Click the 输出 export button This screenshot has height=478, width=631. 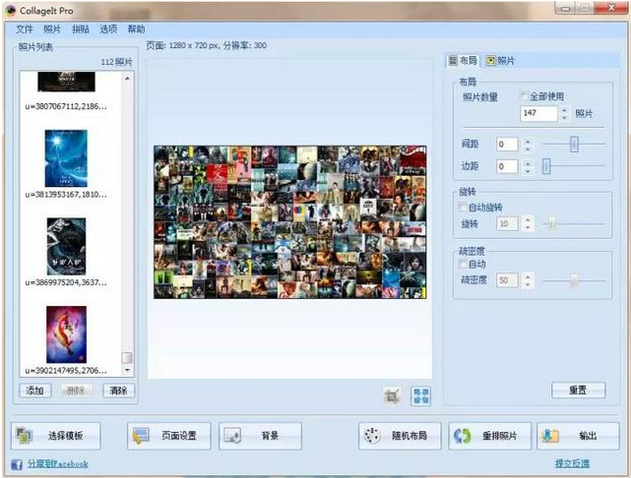point(578,436)
